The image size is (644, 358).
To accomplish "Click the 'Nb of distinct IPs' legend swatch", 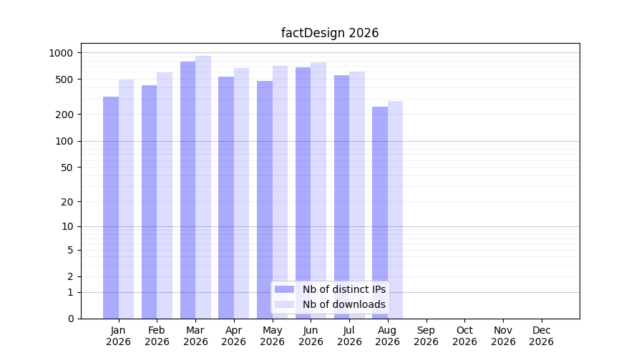I will point(284,289).
